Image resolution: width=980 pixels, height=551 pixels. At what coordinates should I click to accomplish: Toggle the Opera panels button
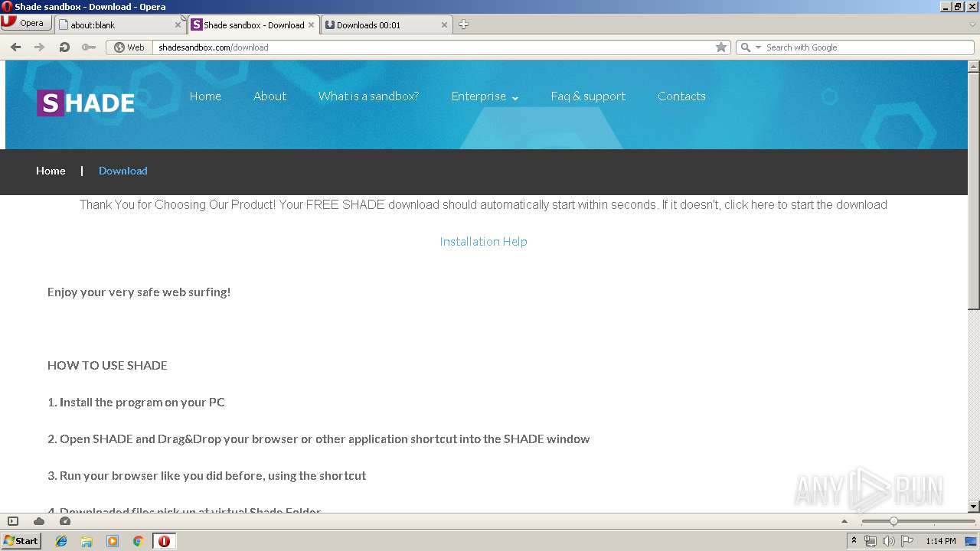13,521
